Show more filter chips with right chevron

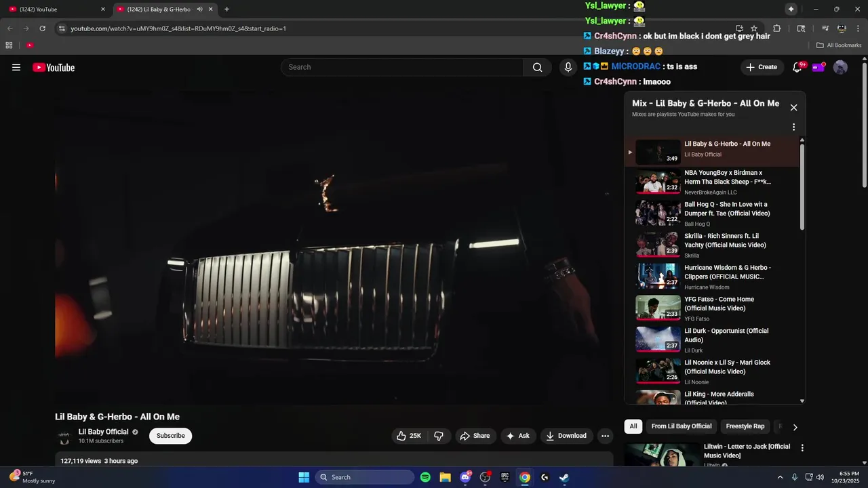click(x=795, y=427)
